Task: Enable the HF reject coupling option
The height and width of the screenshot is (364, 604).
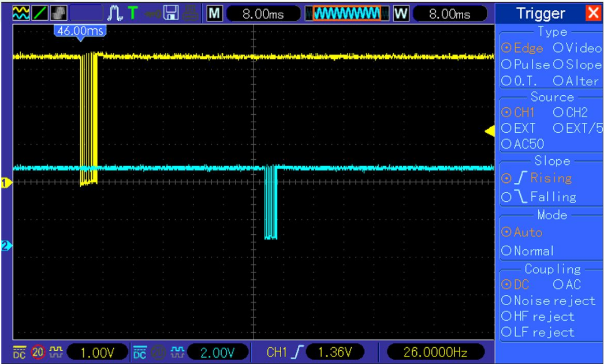Action: [x=538, y=316]
